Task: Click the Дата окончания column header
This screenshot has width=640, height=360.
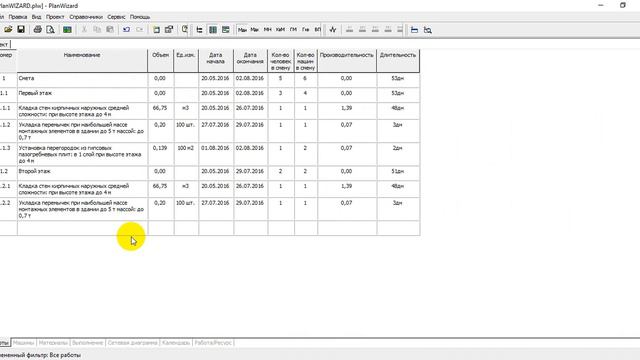Action: tap(250, 61)
